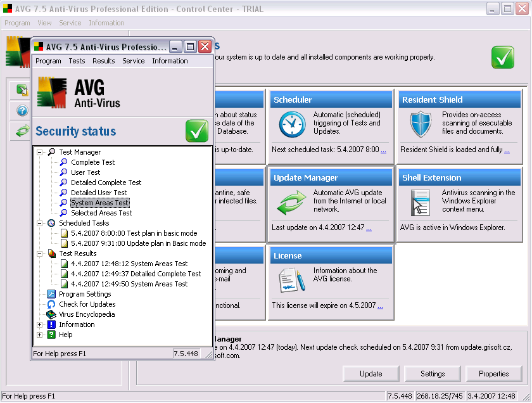Open Service menu in front AVG window
Image resolution: width=532 pixels, height=403 pixels.
[134, 61]
